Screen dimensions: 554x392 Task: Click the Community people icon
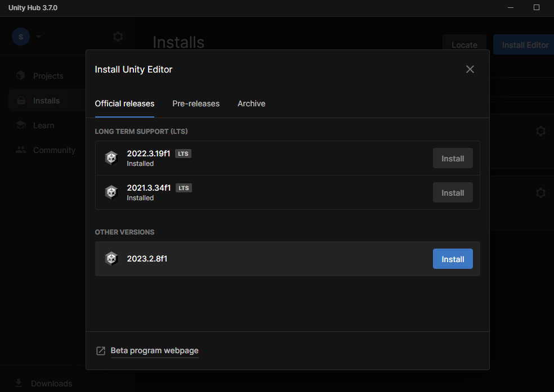pos(21,150)
